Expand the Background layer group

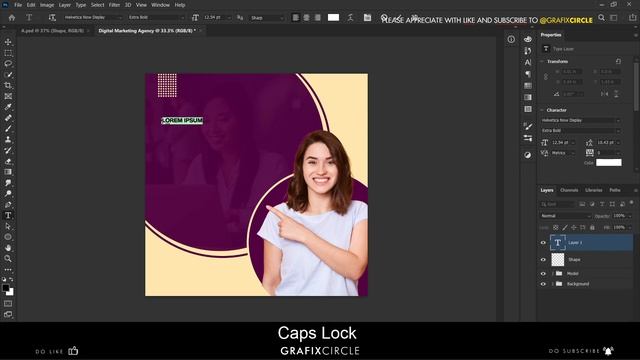pyautogui.click(x=553, y=284)
